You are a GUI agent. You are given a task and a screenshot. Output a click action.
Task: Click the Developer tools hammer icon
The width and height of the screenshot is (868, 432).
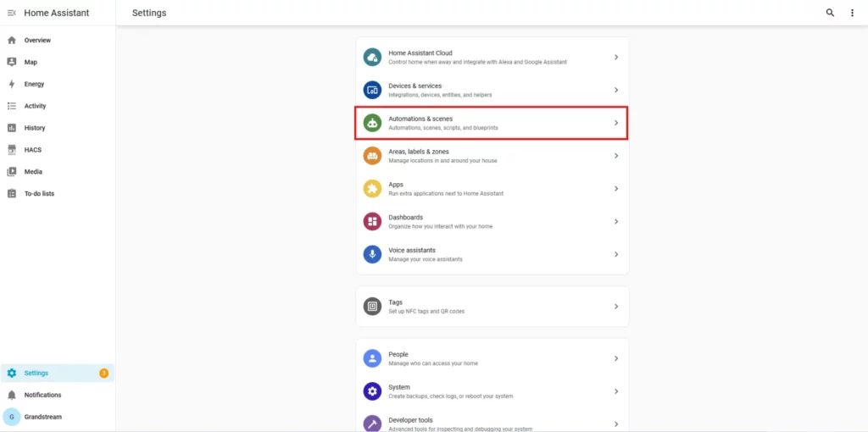click(x=373, y=424)
